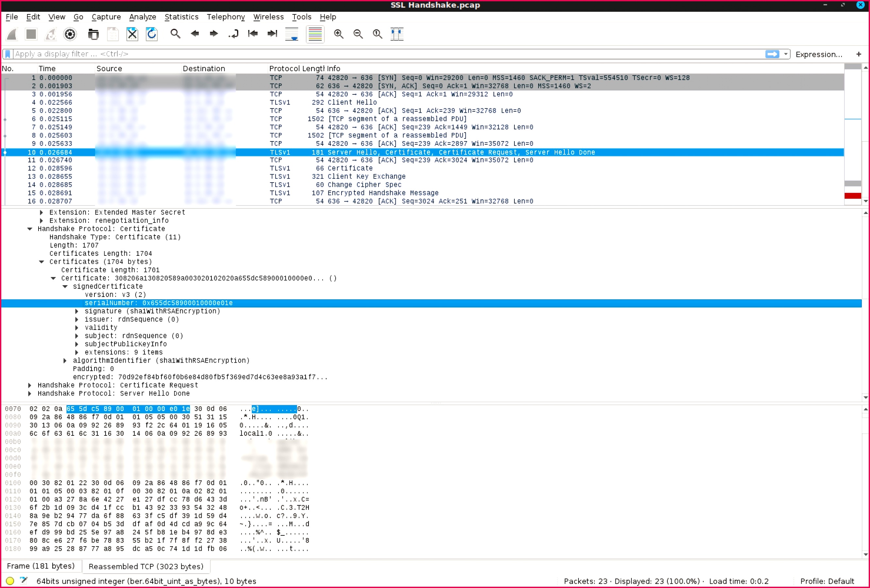The image size is (870, 588).
Task: Expand the validity tree item
Action: coord(77,327)
